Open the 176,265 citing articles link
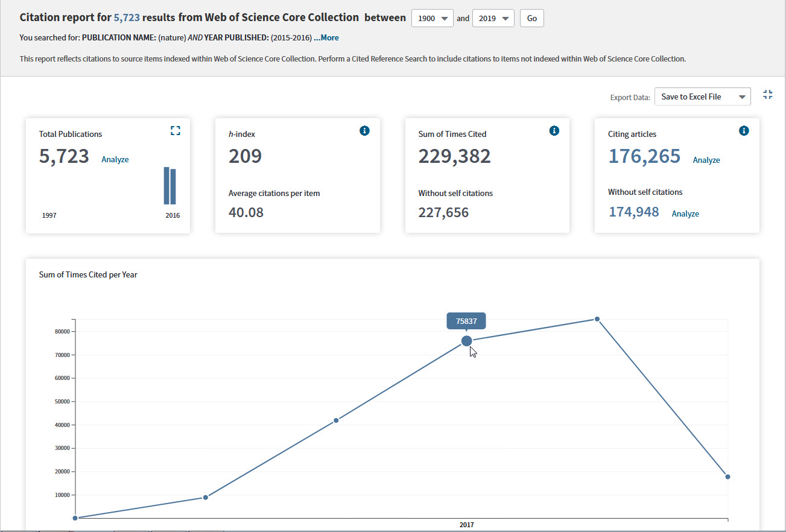Screen dimensions: 786x532 (644, 156)
